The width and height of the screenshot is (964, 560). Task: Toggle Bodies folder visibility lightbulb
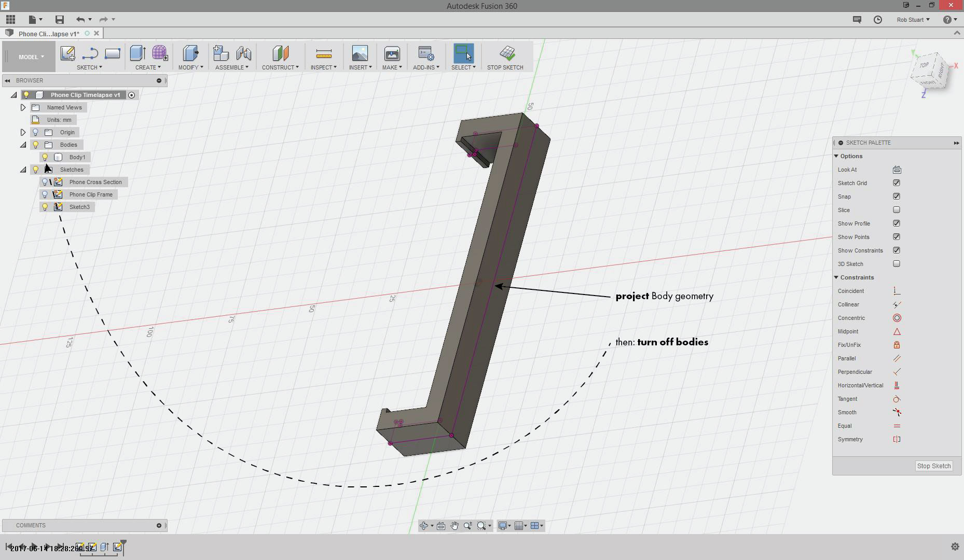click(x=36, y=145)
